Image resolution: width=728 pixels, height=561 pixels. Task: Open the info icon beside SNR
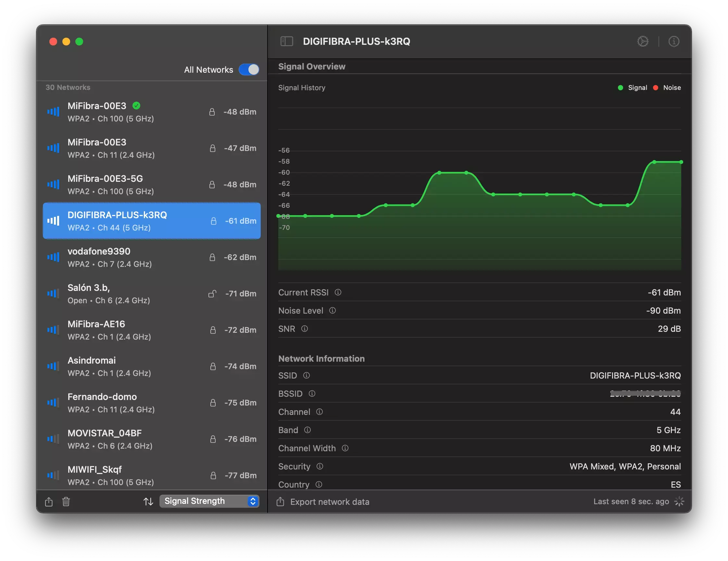click(304, 329)
